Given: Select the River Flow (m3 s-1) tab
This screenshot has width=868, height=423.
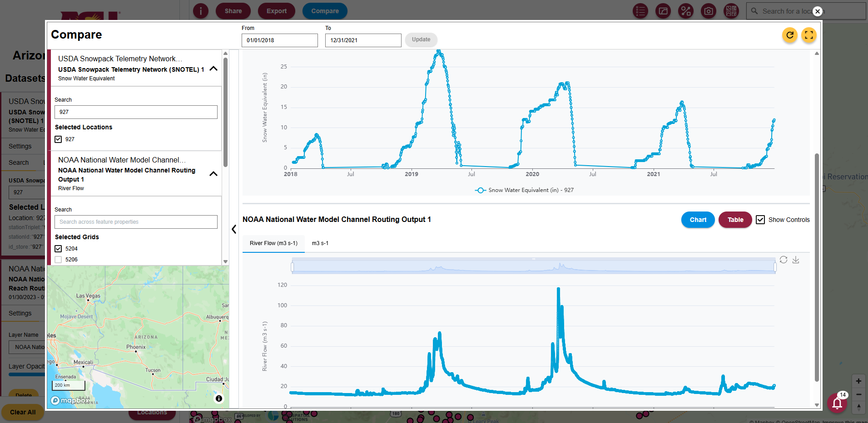Looking at the screenshot, I should [273, 243].
